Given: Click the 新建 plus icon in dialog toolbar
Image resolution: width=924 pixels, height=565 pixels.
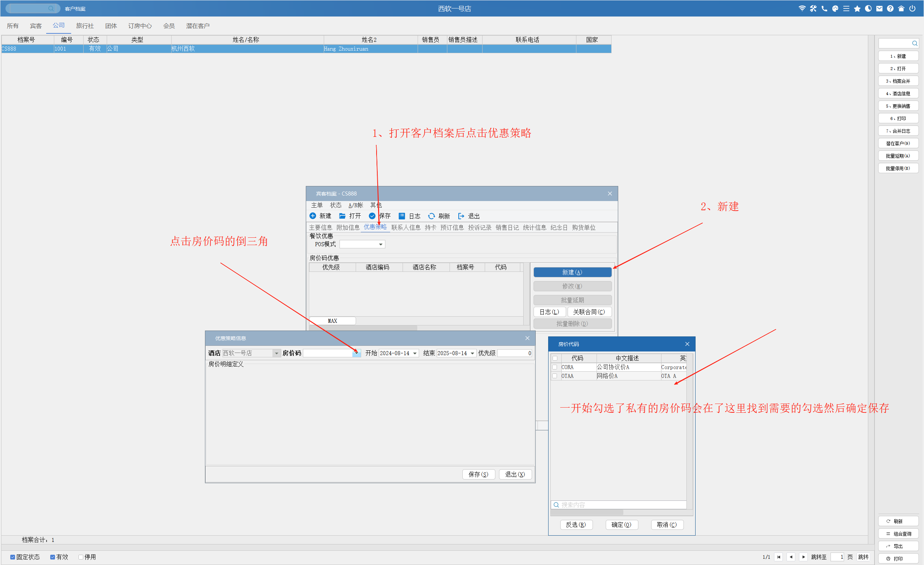Looking at the screenshot, I should pos(312,216).
